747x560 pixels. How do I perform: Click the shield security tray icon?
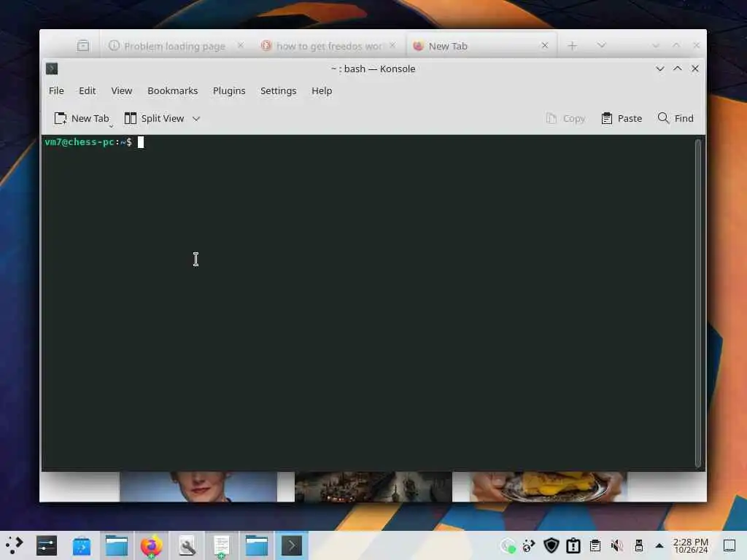click(551, 545)
